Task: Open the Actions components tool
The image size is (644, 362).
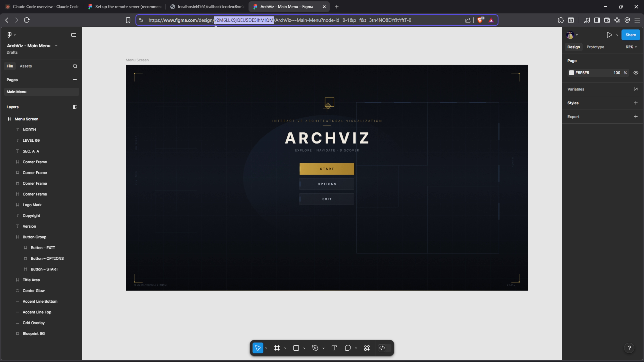Action: tap(367, 348)
